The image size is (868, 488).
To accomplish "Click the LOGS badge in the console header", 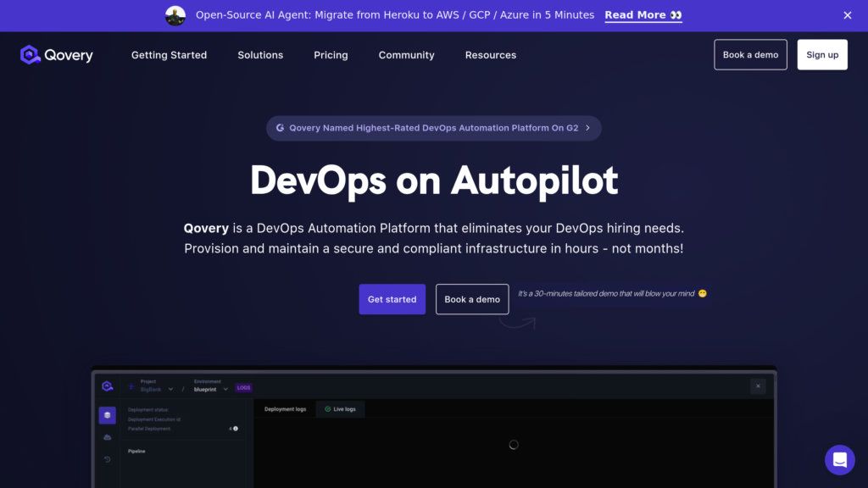I will point(244,388).
